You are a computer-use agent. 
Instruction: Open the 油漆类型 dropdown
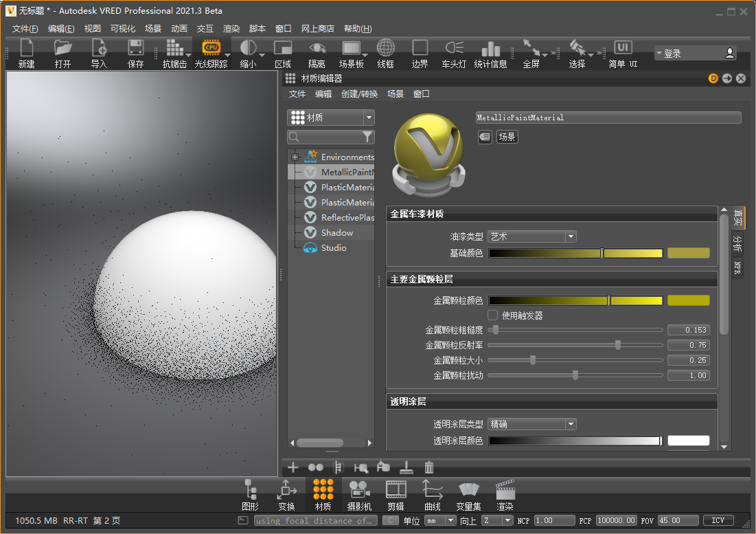pos(531,236)
